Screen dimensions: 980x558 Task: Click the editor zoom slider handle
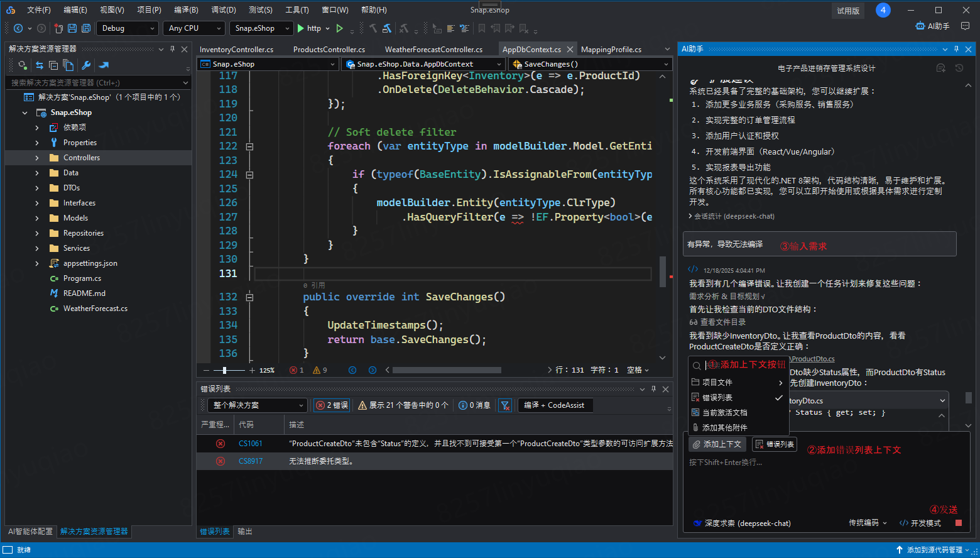(x=224, y=370)
